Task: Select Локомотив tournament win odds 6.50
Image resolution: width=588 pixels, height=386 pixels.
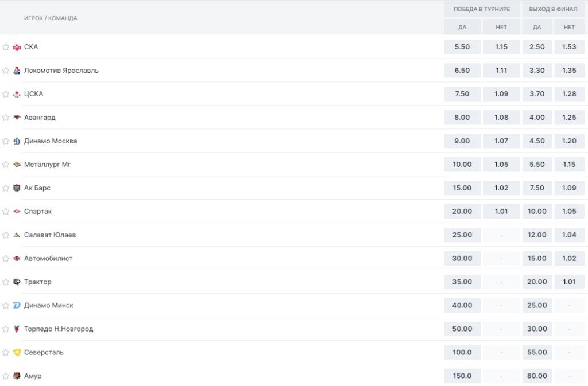Action: click(462, 71)
